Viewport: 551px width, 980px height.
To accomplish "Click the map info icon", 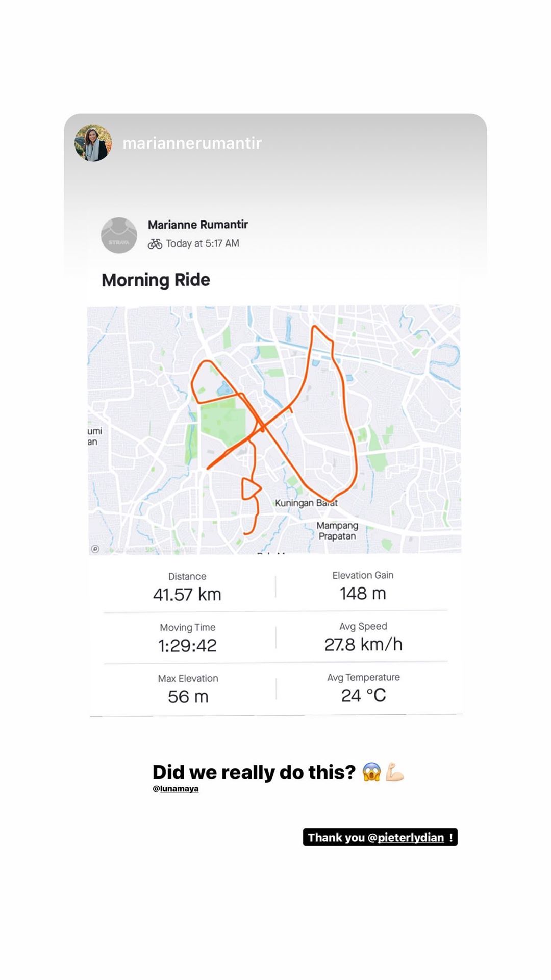I will [95, 549].
